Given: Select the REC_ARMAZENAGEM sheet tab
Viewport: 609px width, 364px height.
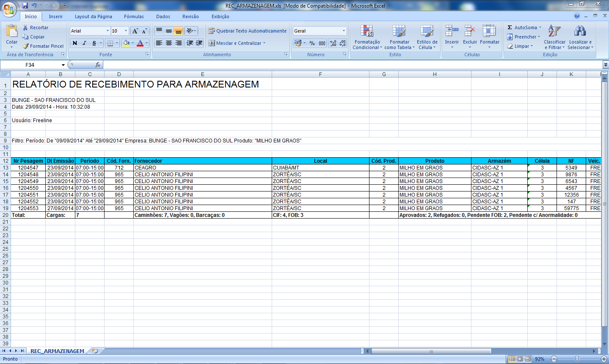Looking at the screenshot, I should pos(57,351).
